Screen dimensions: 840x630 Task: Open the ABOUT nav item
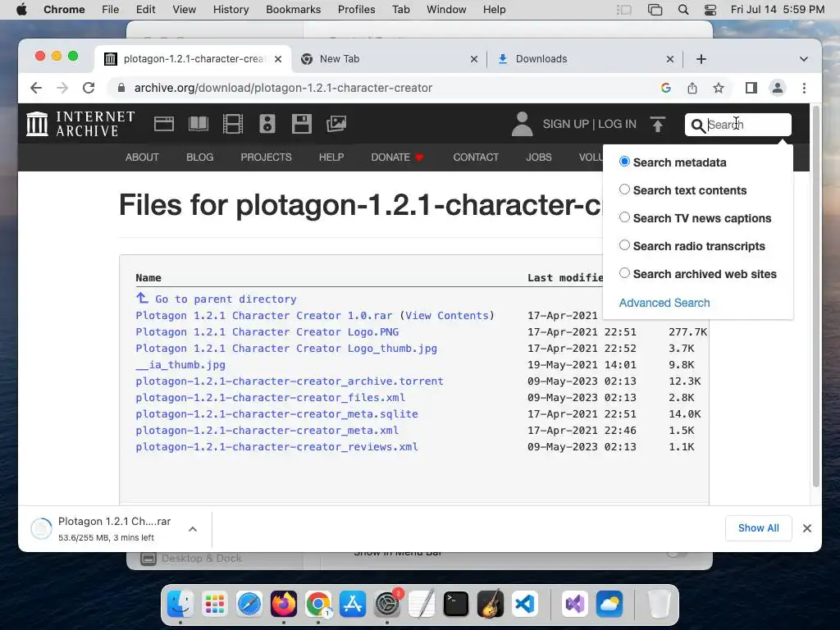(142, 157)
